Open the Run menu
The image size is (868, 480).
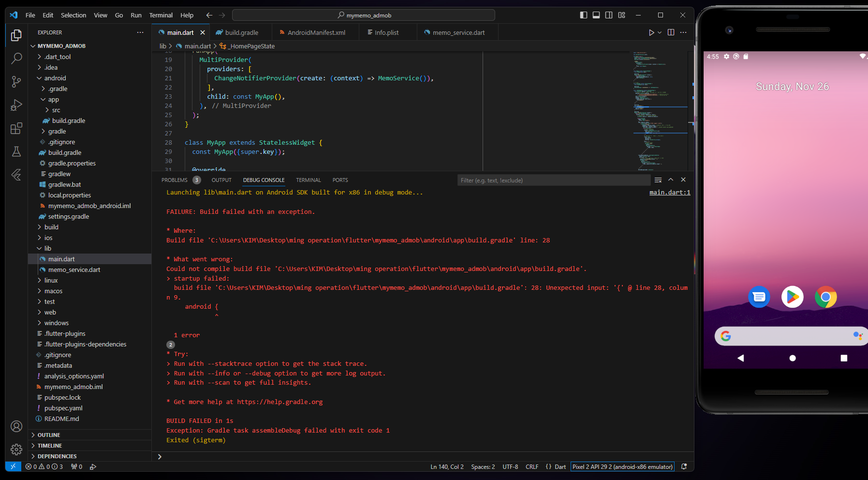tap(136, 15)
